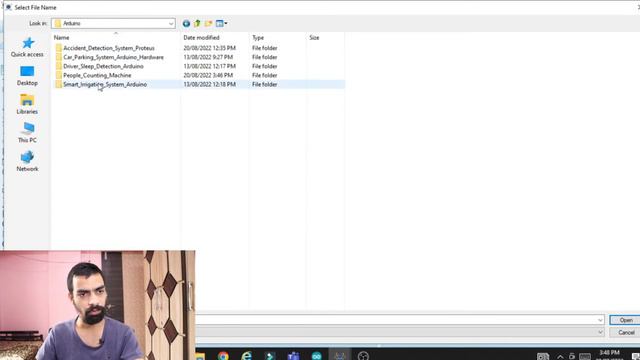The width and height of the screenshot is (640, 360).
Task: Expand the file name dropdown arrow
Action: (600, 320)
